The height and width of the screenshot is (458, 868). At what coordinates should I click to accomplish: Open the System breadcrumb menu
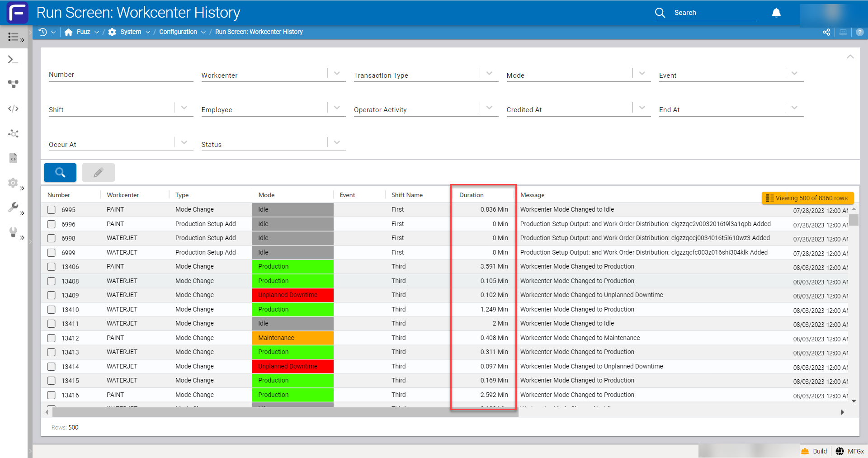pos(130,32)
